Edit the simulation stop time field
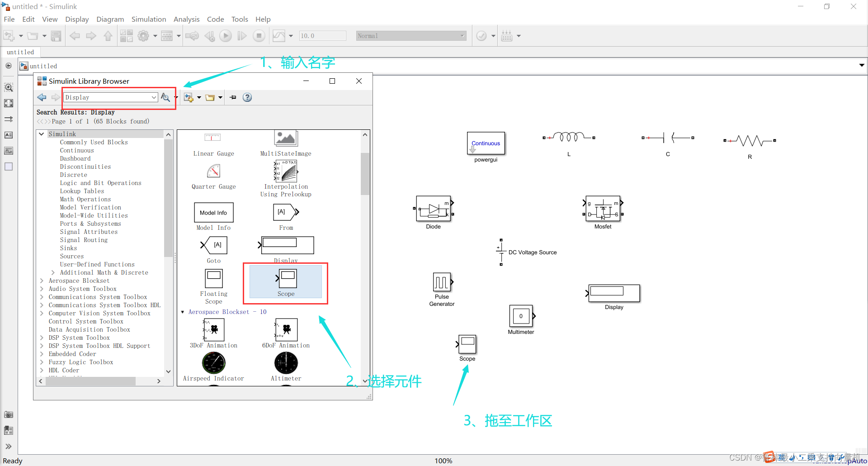868x466 pixels. point(322,35)
